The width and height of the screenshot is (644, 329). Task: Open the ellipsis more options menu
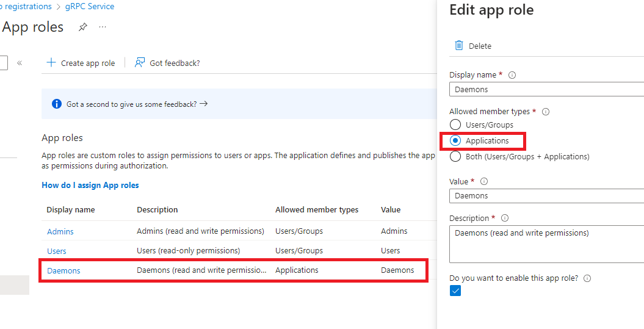tap(103, 27)
